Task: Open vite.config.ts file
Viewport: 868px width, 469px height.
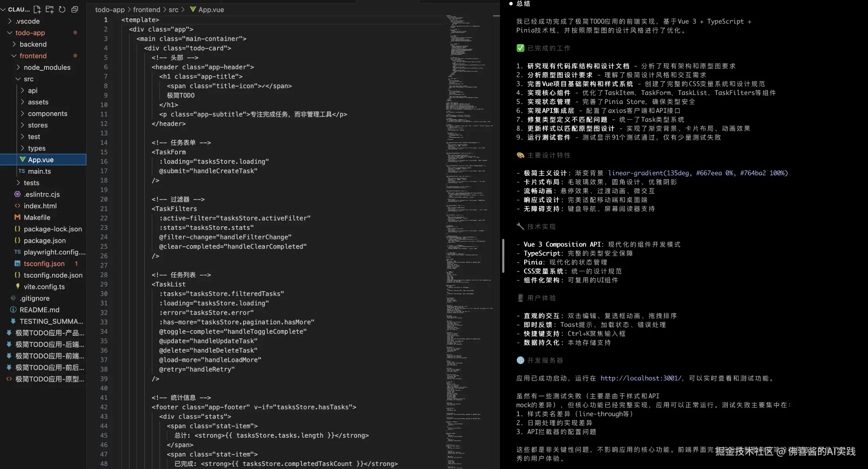Action: [44, 287]
